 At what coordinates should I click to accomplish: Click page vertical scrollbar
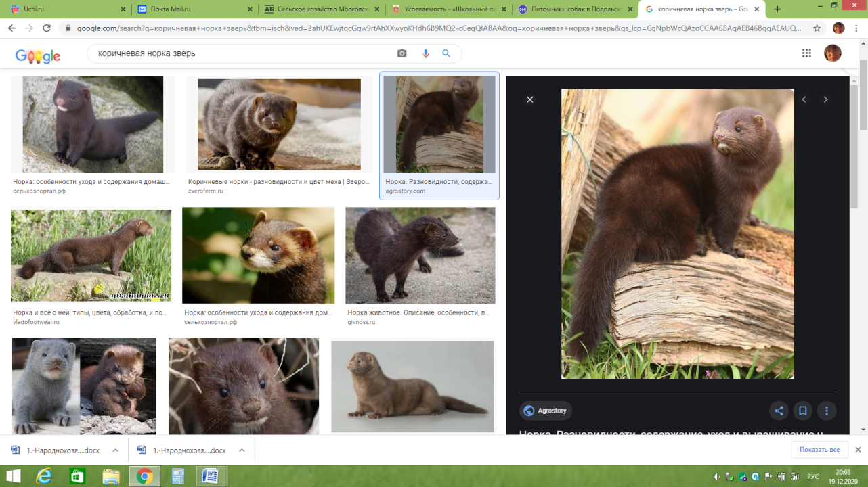(863, 95)
